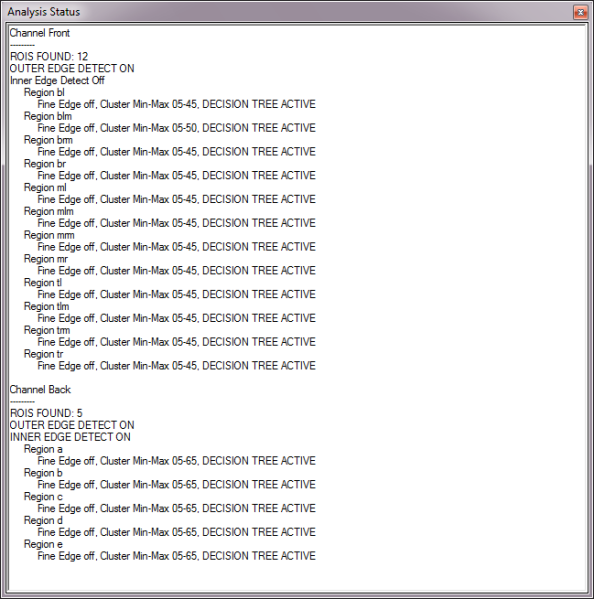Select the 'Region b' entry
Image resolution: width=594 pixels, height=599 pixels.
43,473
